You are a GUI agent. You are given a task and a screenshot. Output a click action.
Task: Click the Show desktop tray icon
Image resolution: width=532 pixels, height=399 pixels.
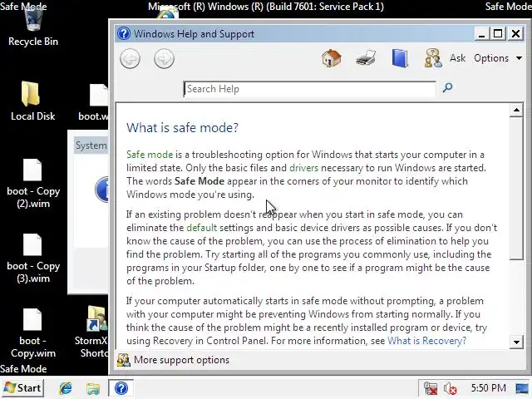pos(522,388)
